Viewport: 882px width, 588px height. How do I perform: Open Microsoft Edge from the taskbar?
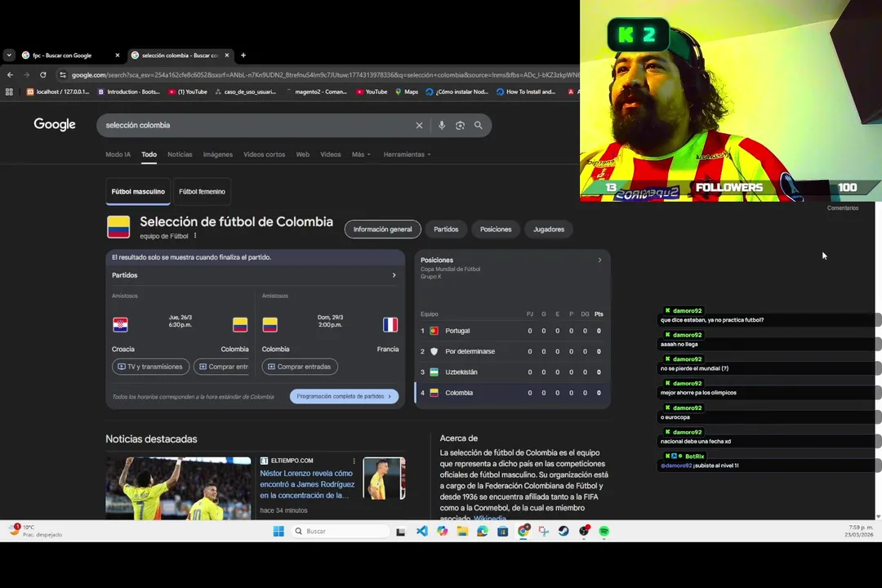[x=483, y=531]
